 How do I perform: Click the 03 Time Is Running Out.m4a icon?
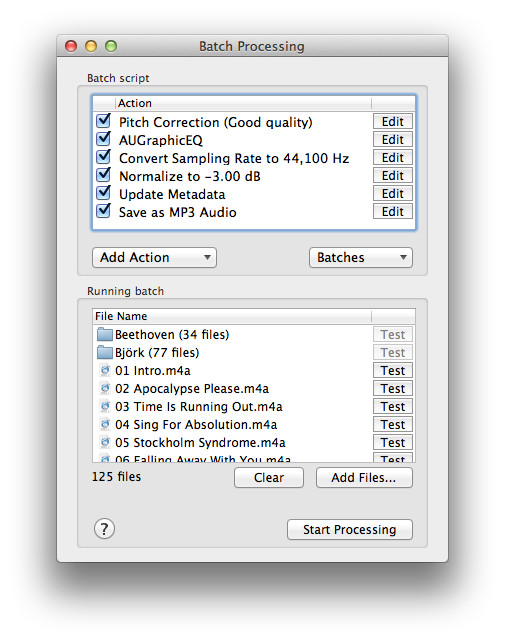click(x=105, y=406)
